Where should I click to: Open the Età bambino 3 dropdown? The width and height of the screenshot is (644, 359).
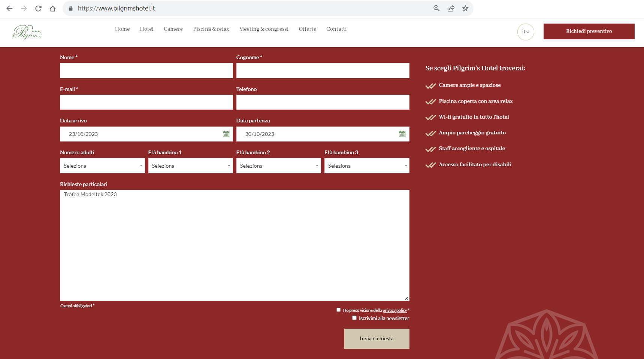367,166
